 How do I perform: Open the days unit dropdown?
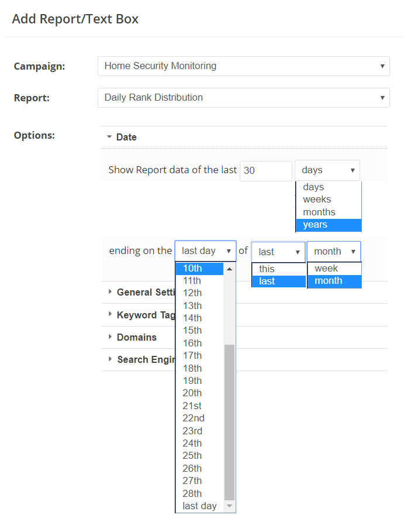pyautogui.click(x=327, y=170)
